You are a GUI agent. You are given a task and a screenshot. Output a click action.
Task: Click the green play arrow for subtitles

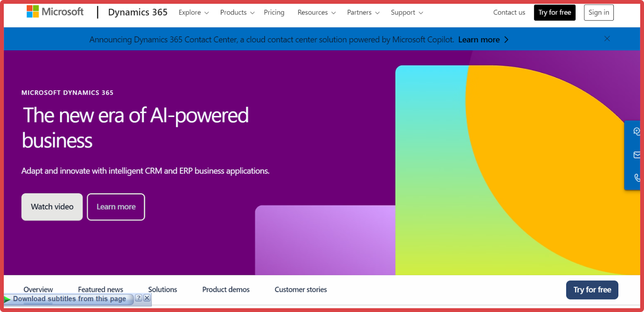pos(7,299)
